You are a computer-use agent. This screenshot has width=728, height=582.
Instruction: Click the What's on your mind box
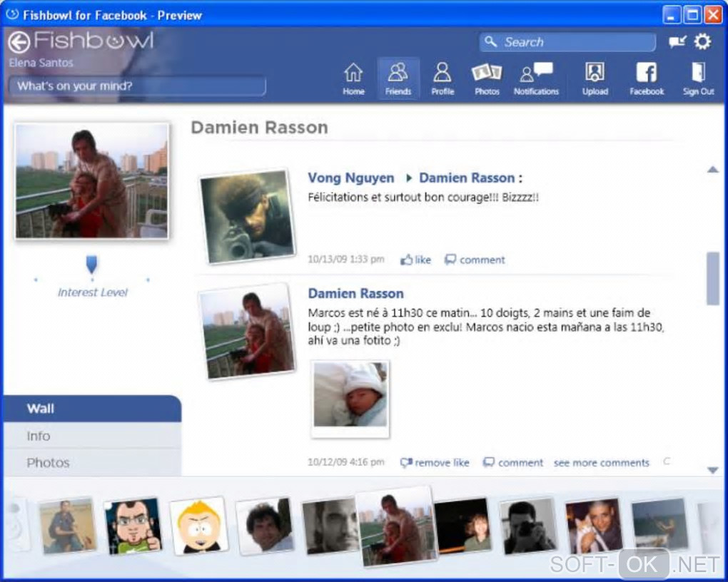138,86
